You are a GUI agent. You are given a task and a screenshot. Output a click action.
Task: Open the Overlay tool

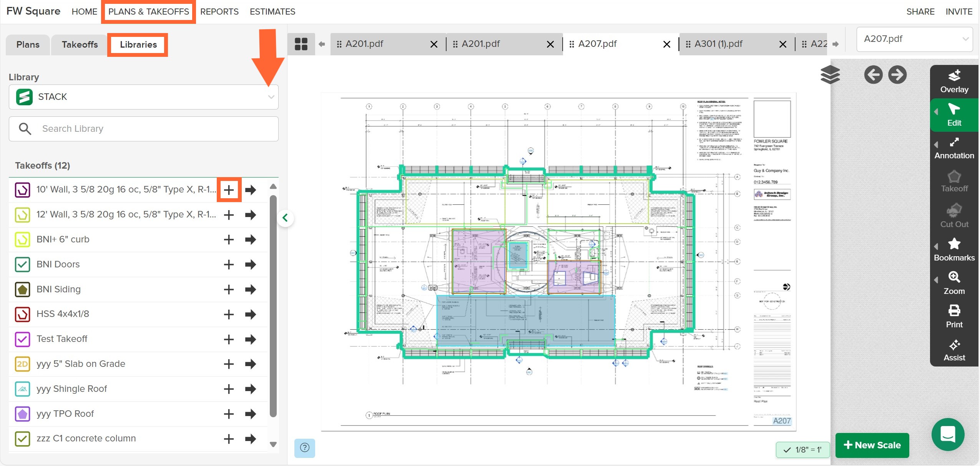(x=954, y=81)
